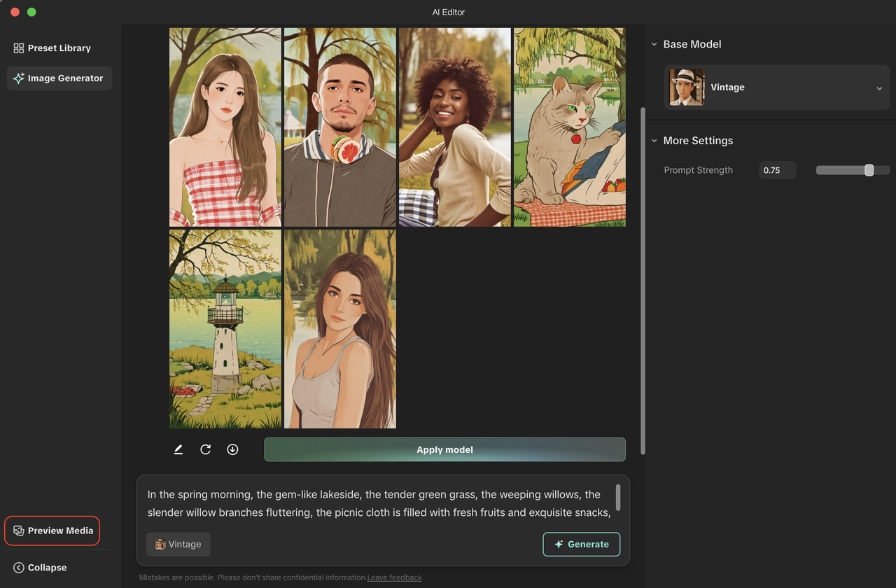The height and width of the screenshot is (588, 896).
Task: Click the Vintage style chip in prompt box
Action: (178, 544)
